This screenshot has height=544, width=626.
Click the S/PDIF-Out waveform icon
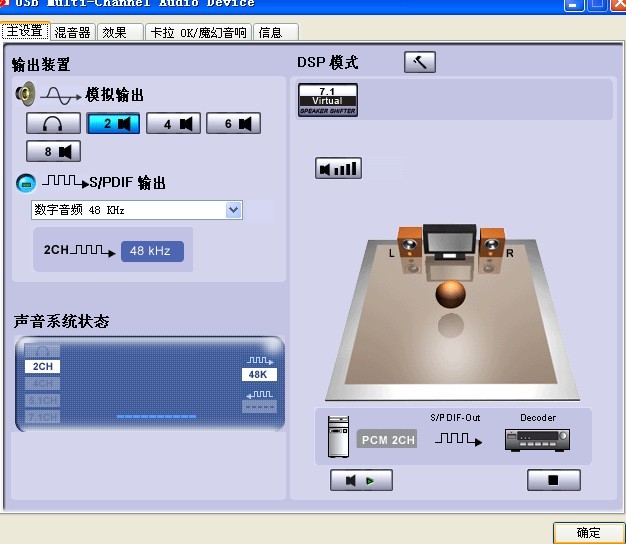pos(458,439)
